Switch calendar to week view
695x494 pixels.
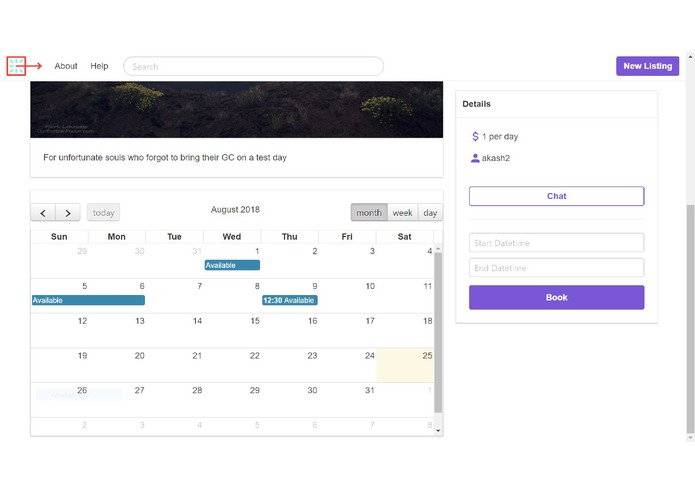click(402, 213)
